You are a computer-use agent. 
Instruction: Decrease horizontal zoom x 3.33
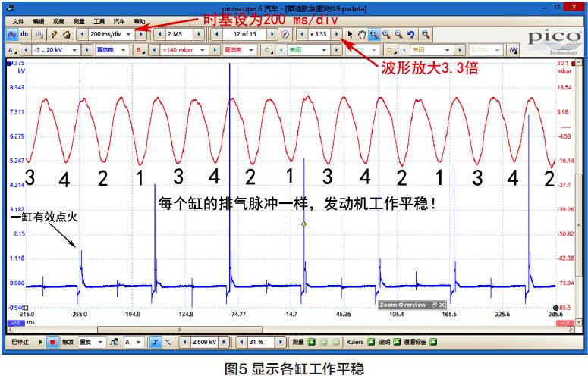(x=302, y=34)
